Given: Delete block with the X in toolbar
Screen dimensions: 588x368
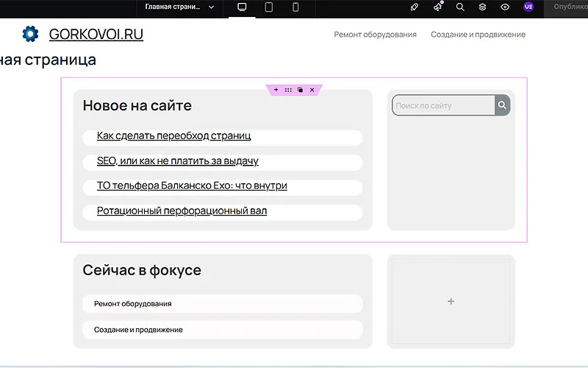Looking at the screenshot, I should coord(312,90).
